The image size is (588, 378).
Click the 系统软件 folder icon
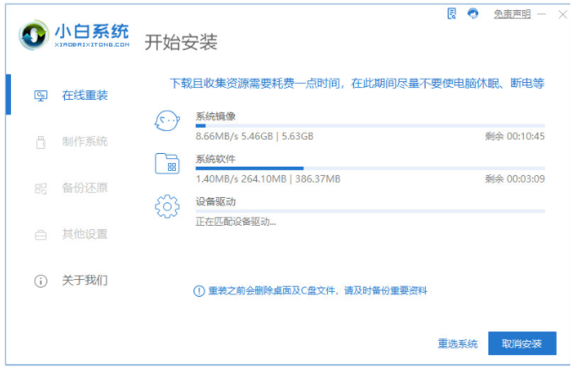point(167,163)
